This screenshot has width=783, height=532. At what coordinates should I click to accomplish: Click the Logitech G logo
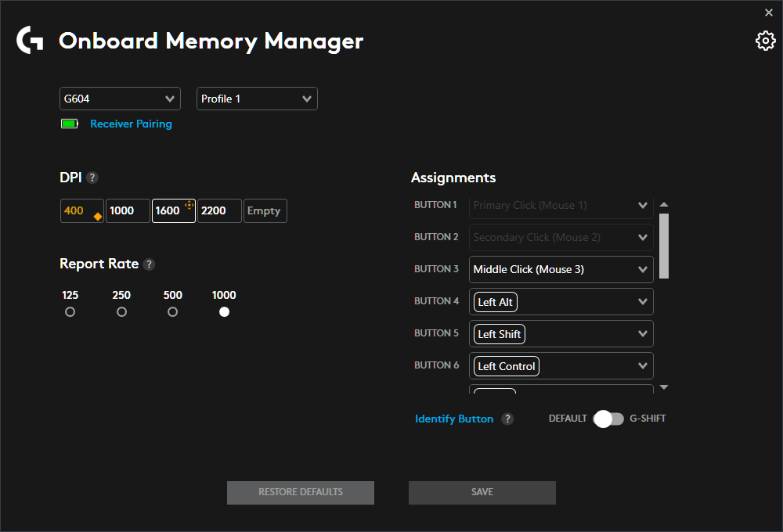[x=30, y=40]
